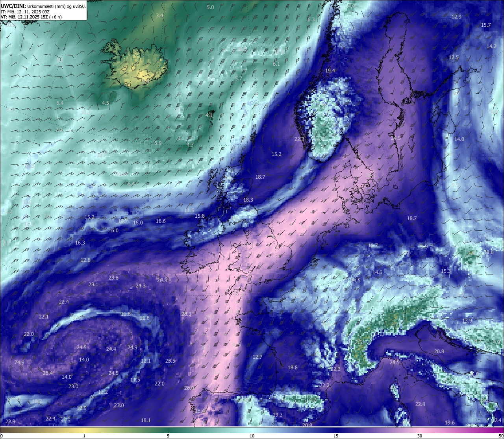The image size is (504, 439).
Task: Click the 13.8 value label
Action: pos(489,252)
